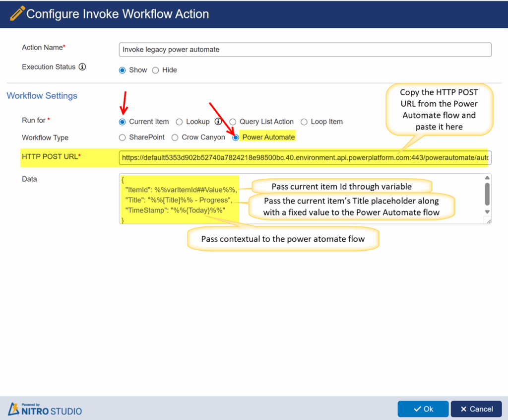508x420 pixels.
Task: Click the Data field scrollbar down arrow
Action: coord(487,212)
